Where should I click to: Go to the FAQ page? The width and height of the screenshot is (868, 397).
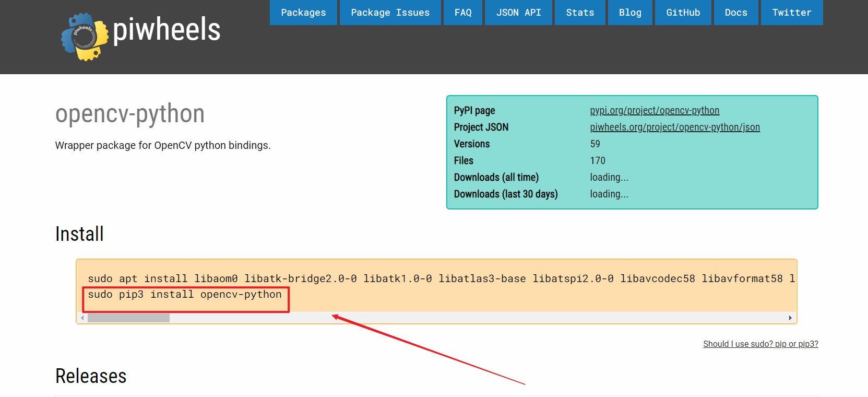click(x=463, y=13)
